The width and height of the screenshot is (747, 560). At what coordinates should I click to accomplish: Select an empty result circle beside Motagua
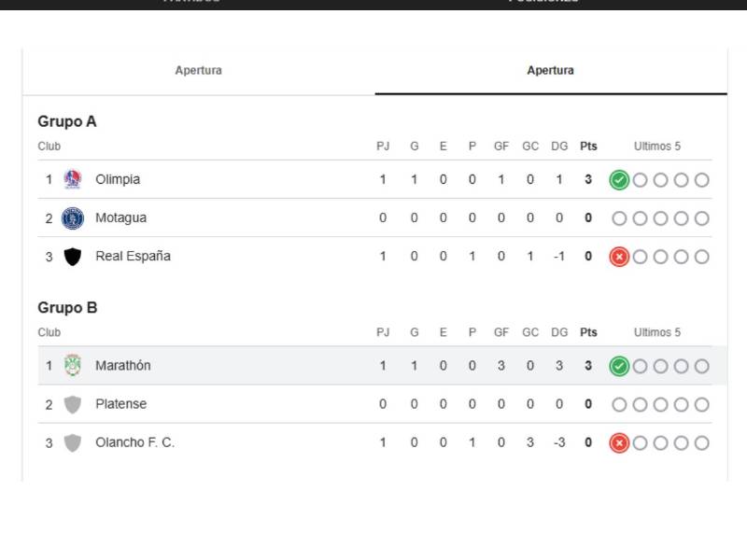[x=618, y=217]
